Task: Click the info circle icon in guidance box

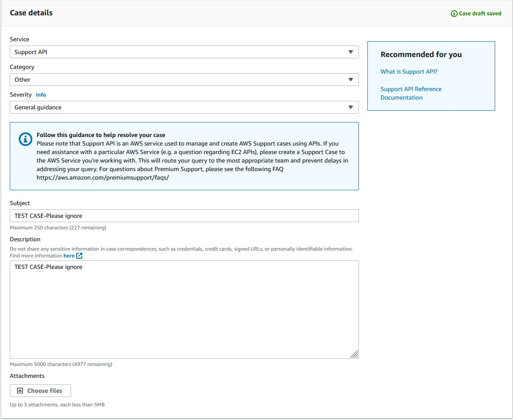Action: click(x=26, y=139)
